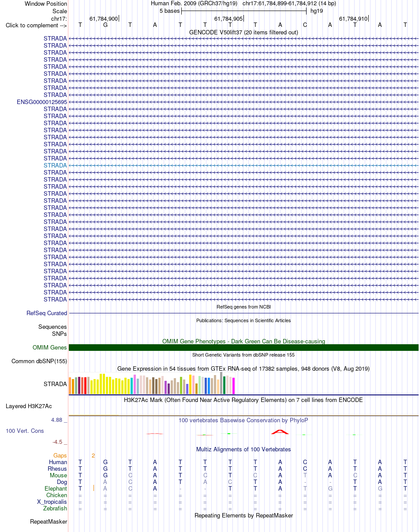Open Short Genetic Variants from dbSNP release 155
The image size is (419, 532).
tap(243, 355)
